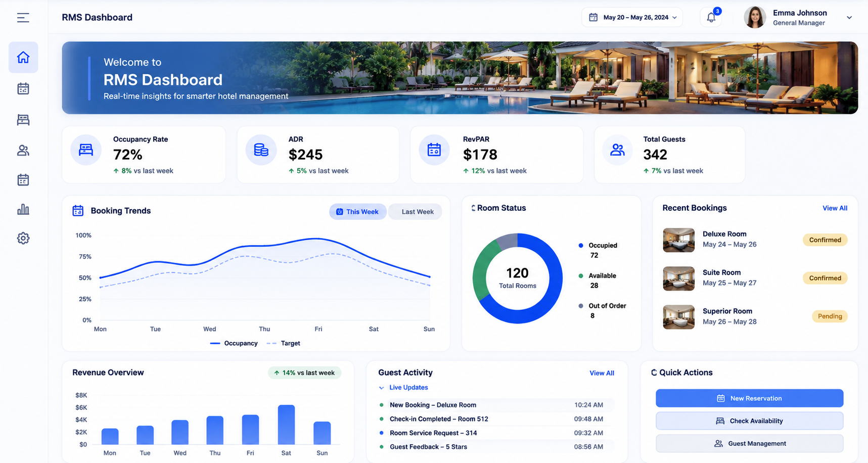View All guest activity
Screen dimensions: 868x463
(602, 373)
